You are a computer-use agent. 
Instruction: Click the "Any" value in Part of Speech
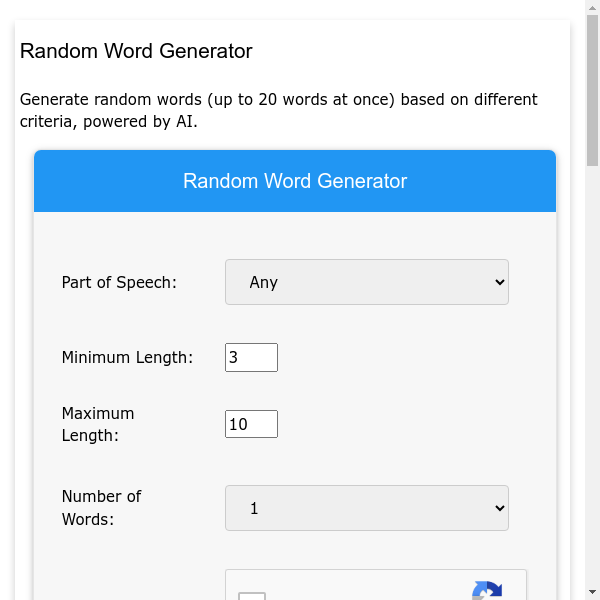point(264,282)
